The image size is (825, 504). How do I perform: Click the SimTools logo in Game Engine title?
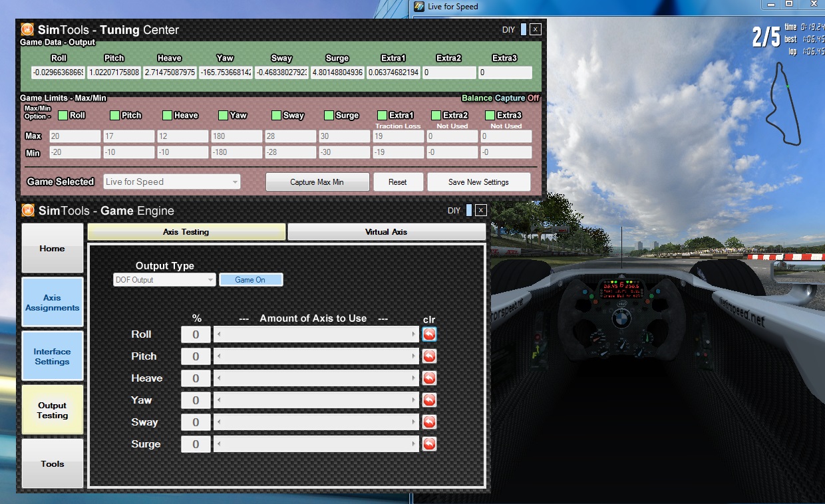pos(27,211)
